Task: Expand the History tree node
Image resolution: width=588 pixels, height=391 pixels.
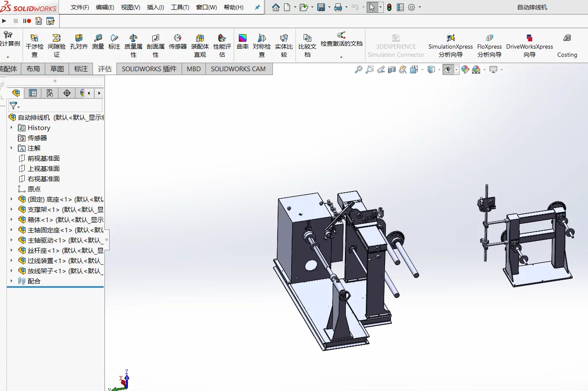Action: [12, 127]
